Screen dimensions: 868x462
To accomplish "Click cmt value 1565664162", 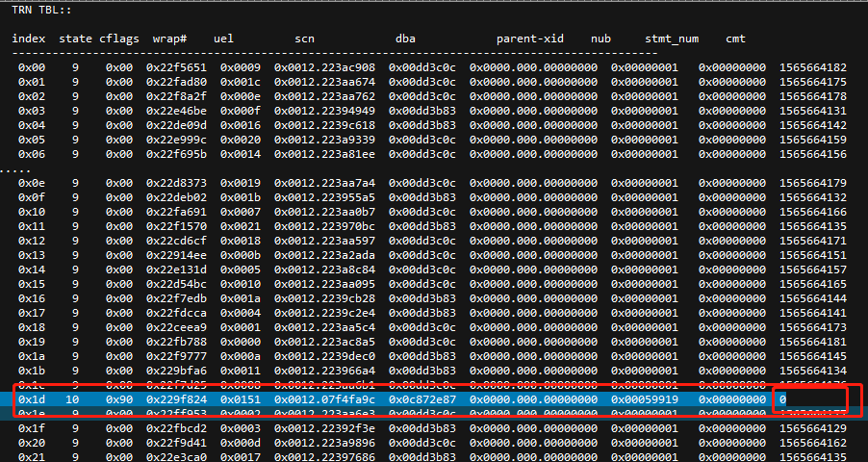I will (813, 442).
